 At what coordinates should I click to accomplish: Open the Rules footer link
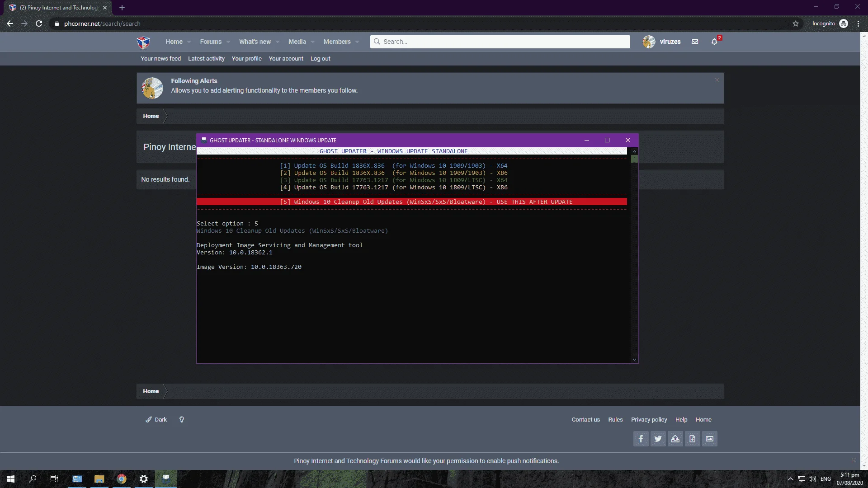pos(615,420)
